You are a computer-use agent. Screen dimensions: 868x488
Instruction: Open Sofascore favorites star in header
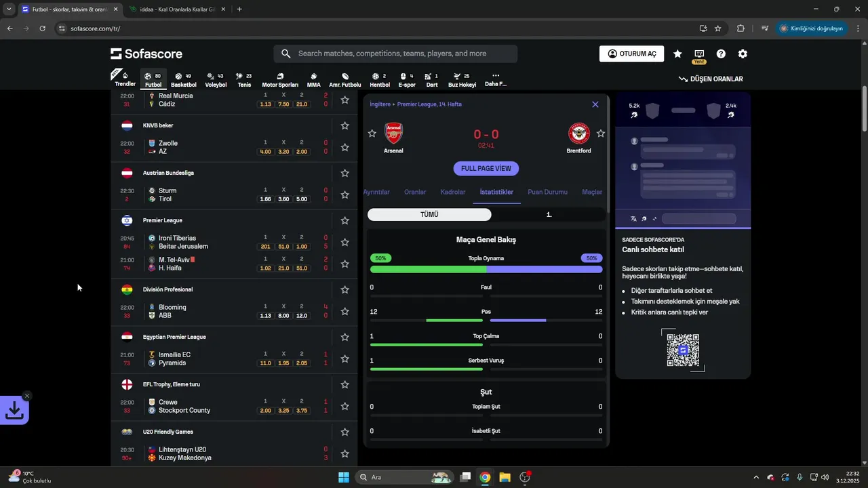tap(677, 54)
